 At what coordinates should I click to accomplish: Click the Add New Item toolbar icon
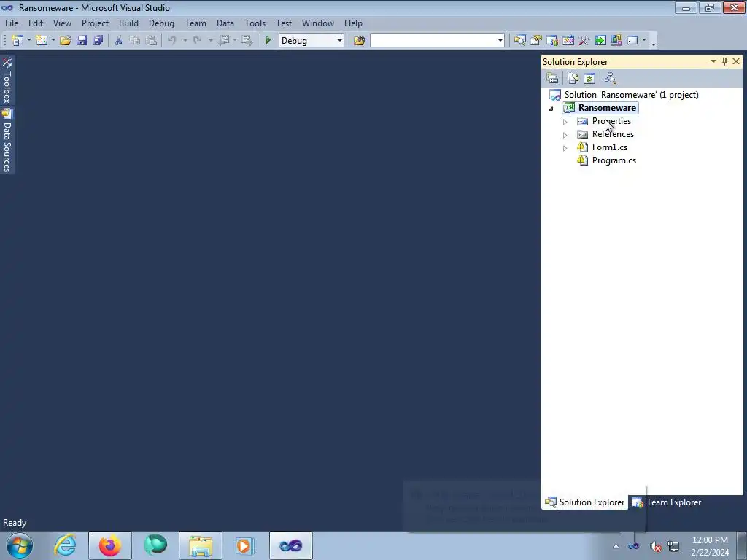point(42,41)
